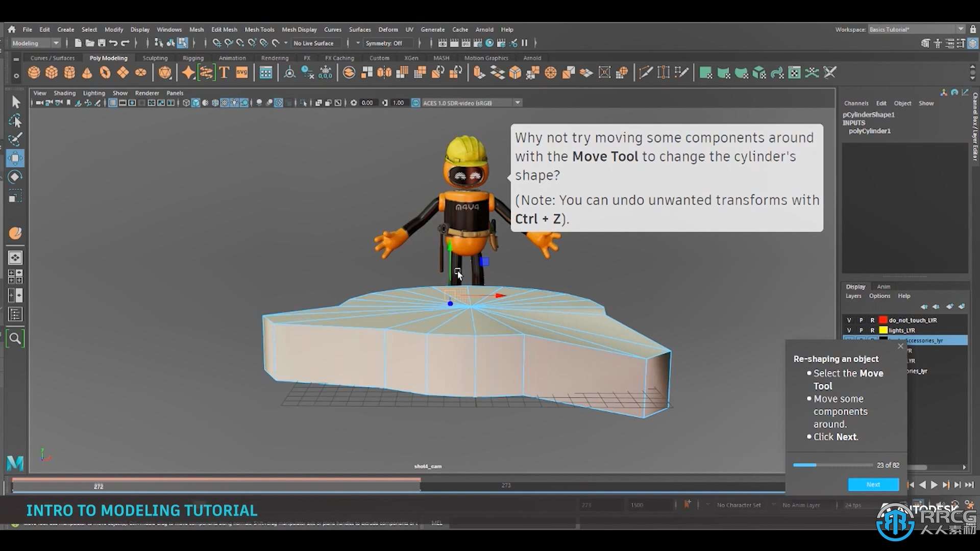Toggle the workspace lock icon
The height and width of the screenshot is (551, 980).
[x=973, y=30]
